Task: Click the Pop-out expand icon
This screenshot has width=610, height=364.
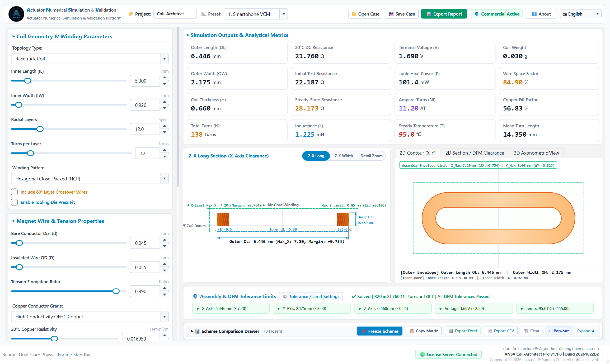Action: pos(551,331)
